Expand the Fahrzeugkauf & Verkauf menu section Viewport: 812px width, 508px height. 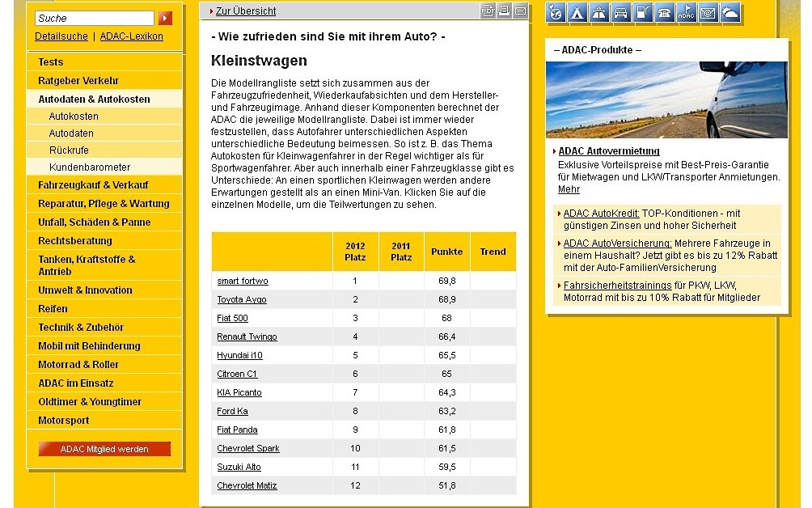coord(93,185)
